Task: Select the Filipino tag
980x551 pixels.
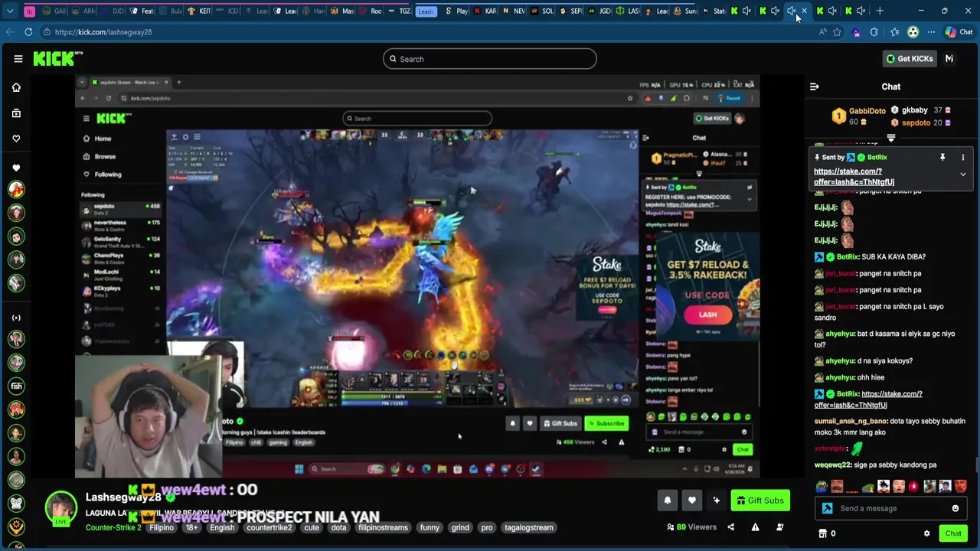Action: [x=162, y=527]
